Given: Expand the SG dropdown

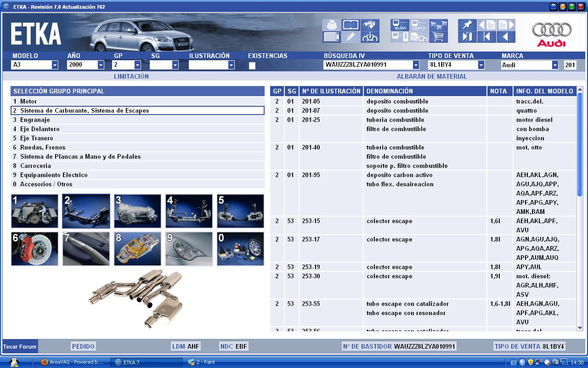Looking at the screenshot, I should [175, 65].
